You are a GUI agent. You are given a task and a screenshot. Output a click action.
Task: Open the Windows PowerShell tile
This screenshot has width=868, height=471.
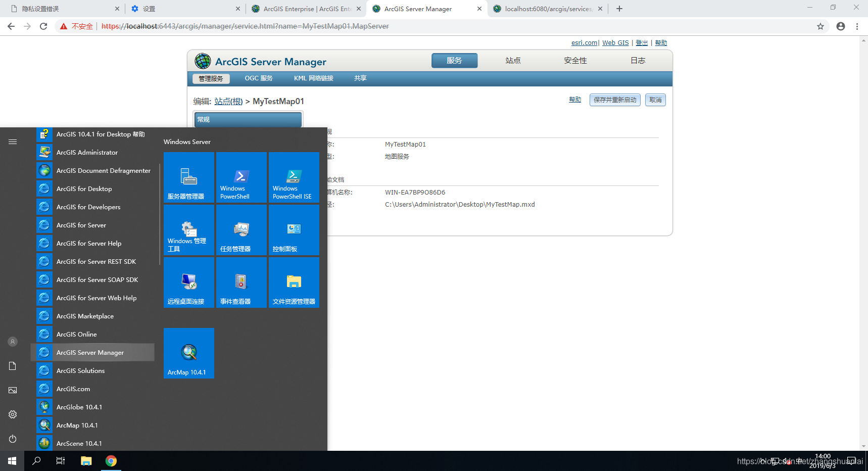tap(242, 177)
